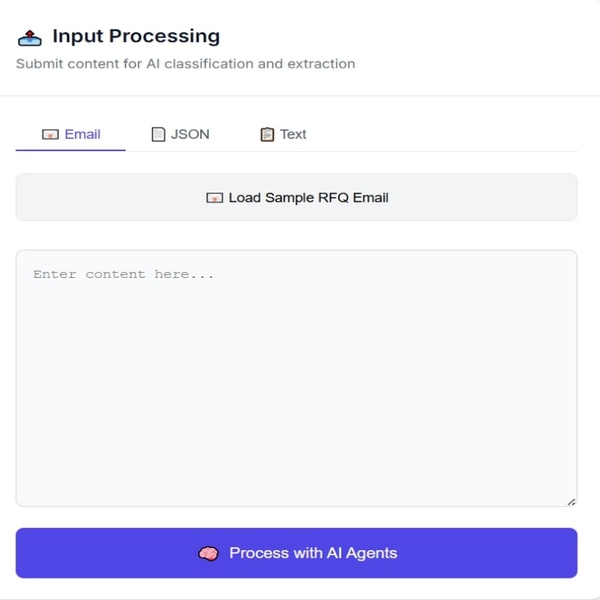Click the 'Submit content for AI classification' subtitle
Screen dimensions: 600x600
pos(185,64)
